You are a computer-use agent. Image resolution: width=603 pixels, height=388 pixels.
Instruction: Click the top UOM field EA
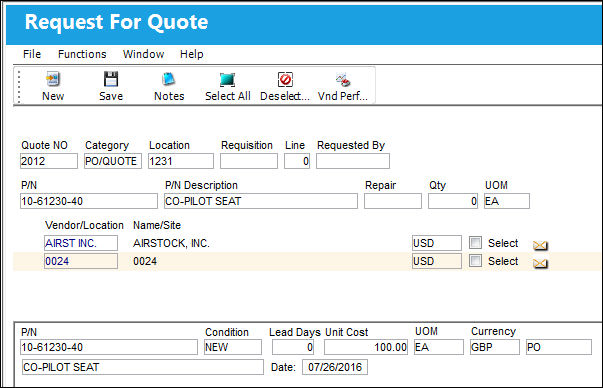pyautogui.click(x=507, y=201)
